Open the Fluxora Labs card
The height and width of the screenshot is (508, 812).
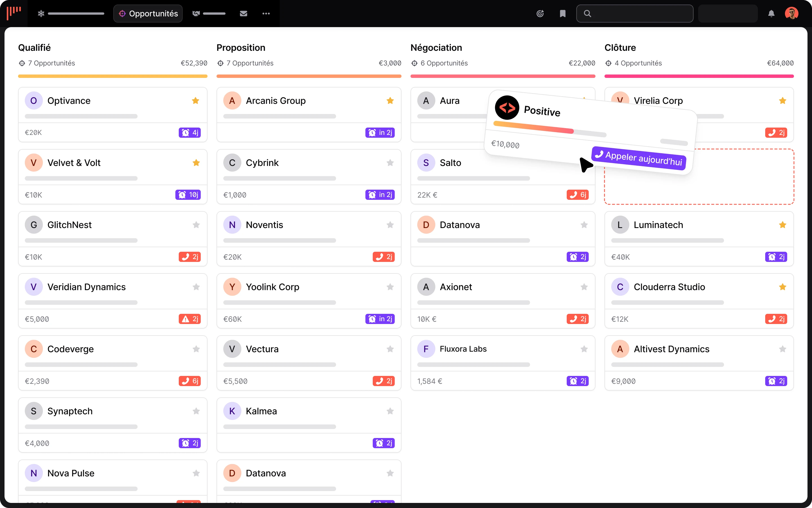pos(503,363)
